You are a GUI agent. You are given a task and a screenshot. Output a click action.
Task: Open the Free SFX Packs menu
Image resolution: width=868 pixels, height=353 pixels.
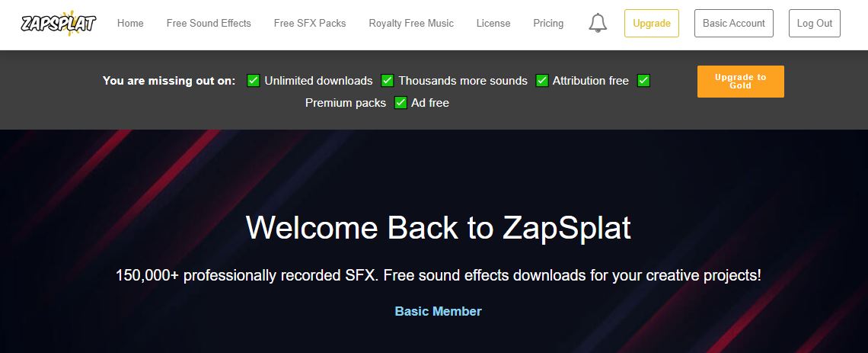tap(310, 24)
